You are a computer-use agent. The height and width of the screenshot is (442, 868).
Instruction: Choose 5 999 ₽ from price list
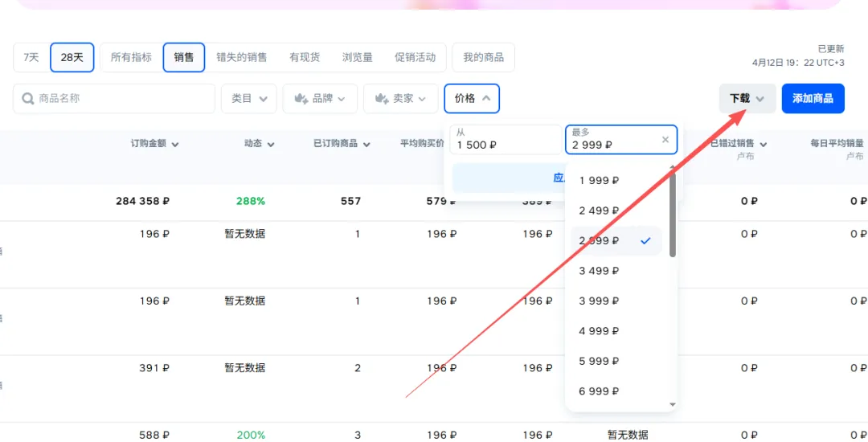(616, 361)
